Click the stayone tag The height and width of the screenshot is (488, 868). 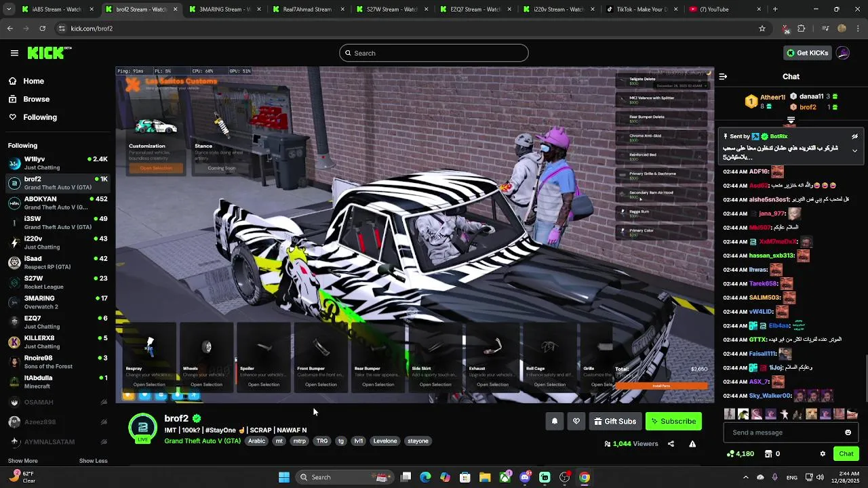coord(418,441)
